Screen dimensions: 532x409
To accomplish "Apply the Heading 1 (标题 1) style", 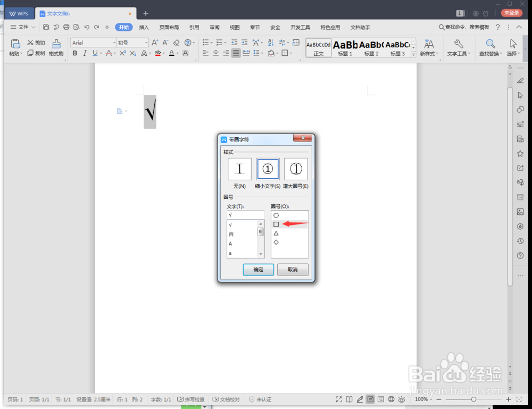I will tap(345, 48).
